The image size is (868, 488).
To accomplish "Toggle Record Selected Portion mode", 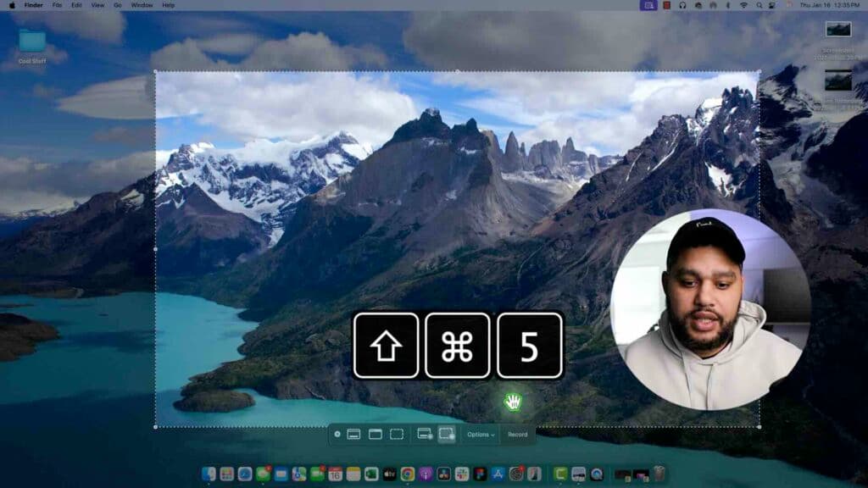I will tap(447, 435).
